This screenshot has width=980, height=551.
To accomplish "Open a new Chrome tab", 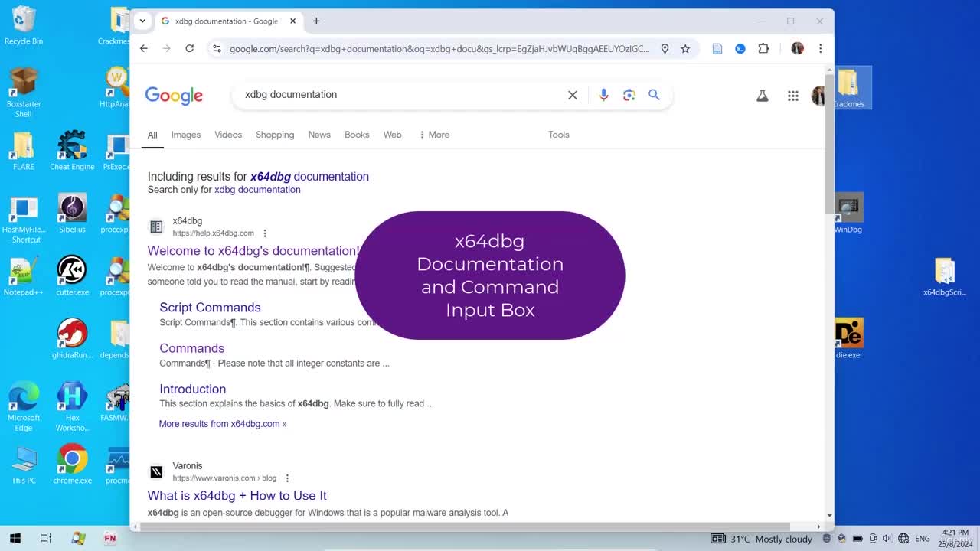I will click(x=316, y=21).
